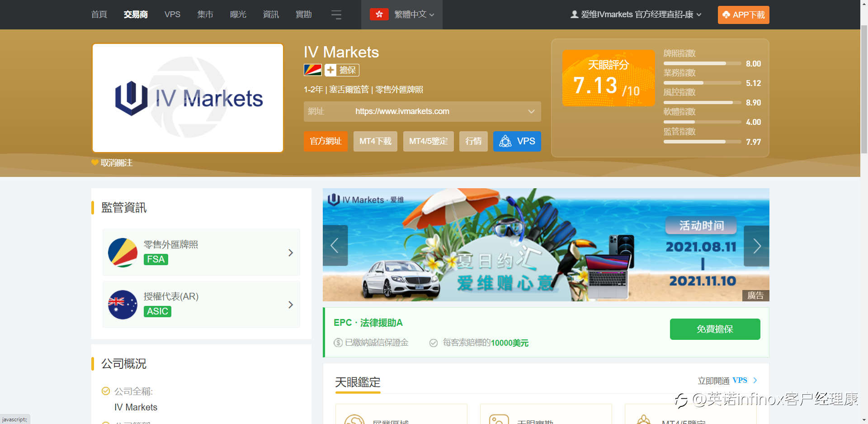Click the APP下載 button
The width and height of the screenshot is (868, 424).
(743, 15)
